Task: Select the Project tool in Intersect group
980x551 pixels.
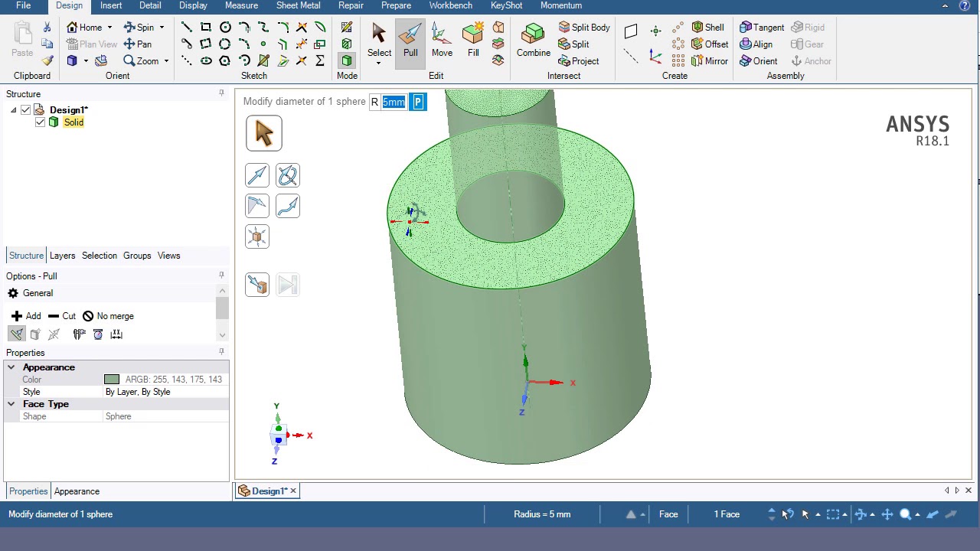Action: pos(578,61)
